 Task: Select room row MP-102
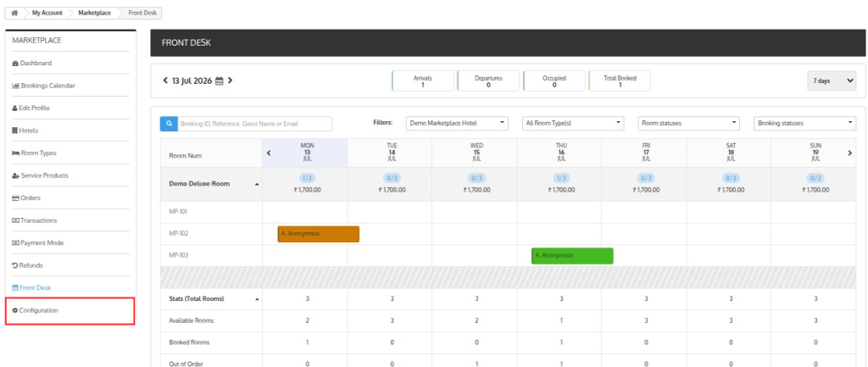178,234
